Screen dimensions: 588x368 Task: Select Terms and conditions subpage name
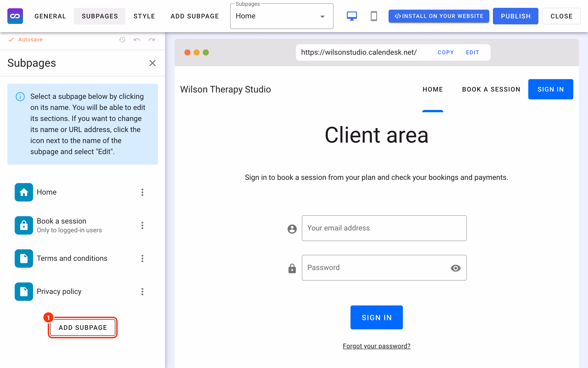click(72, 259)
